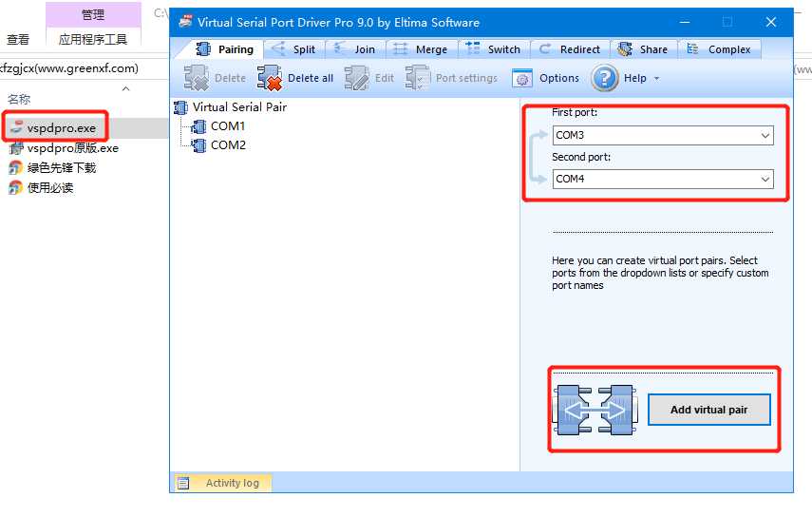Viewport: 812px width, 517px height.
Task: Select COM2 in the port tree
Action: click(x=228, y=145)
